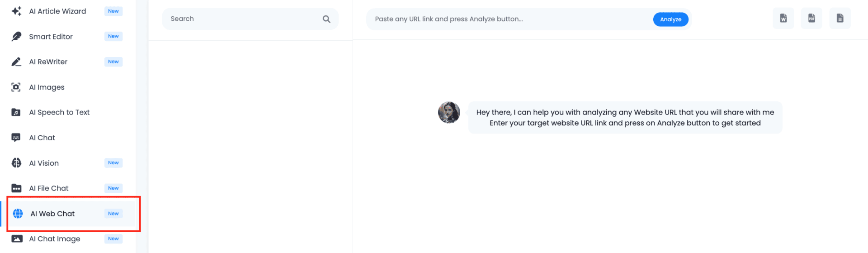868x253 pixels.
Task: Export conversation as plain text file
Action: [x=840, y=19]
